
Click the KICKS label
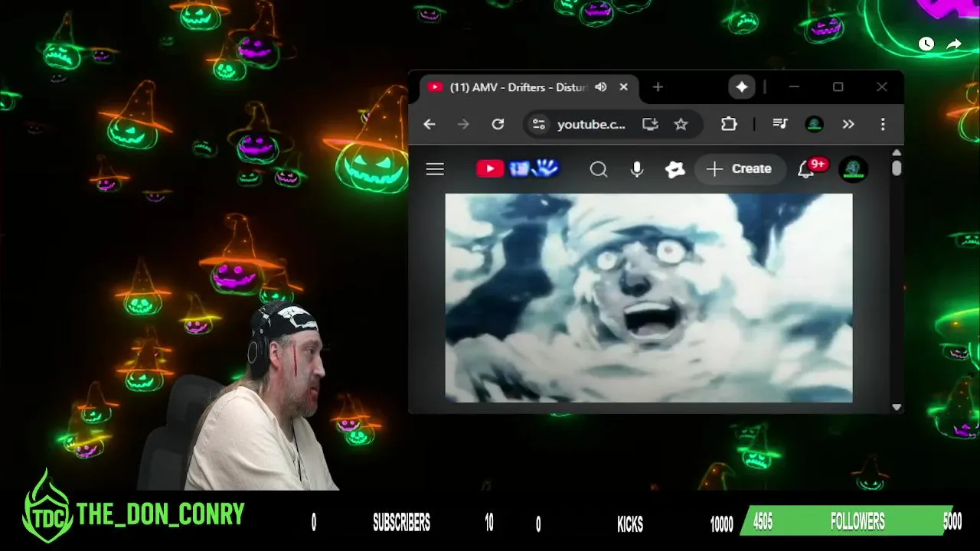[630, 524]
